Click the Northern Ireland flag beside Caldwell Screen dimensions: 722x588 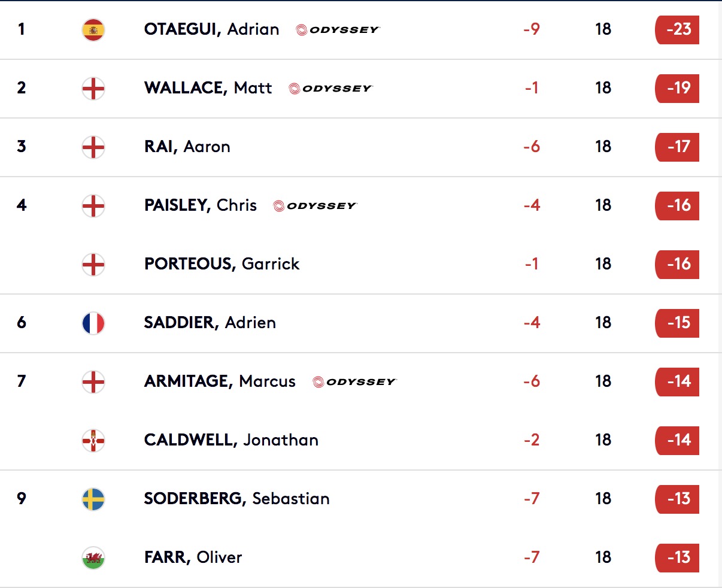[93, 440]
